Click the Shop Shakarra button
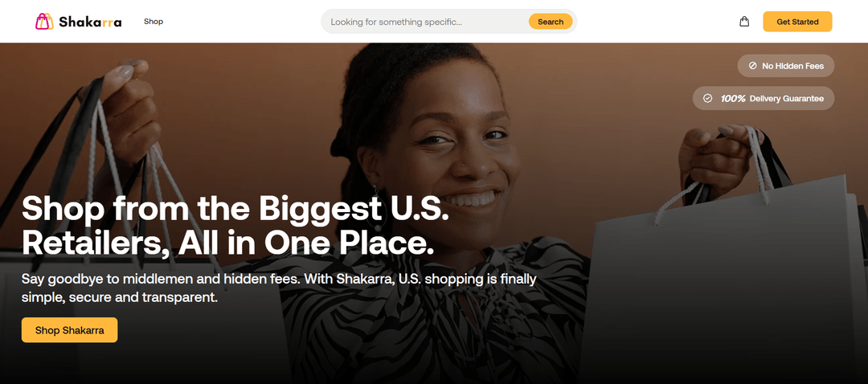The width and height of the screenshot is (868, 384). pos(70,330)
